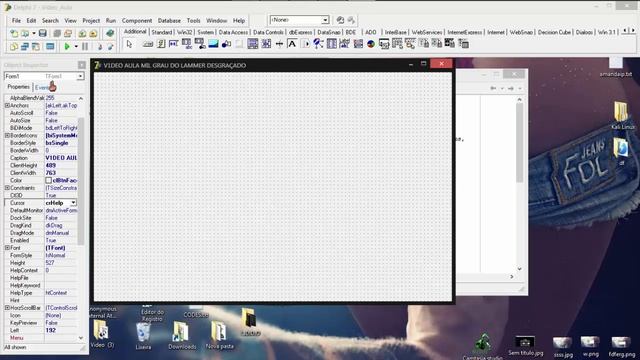Switch to the ADO palette tab
640x360 pixels.
tap(371, 32)
